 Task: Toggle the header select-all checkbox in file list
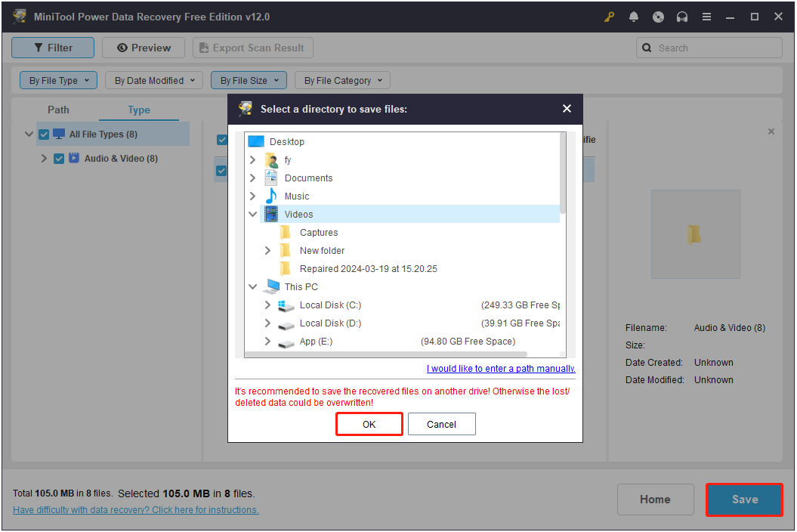point(221,140)
